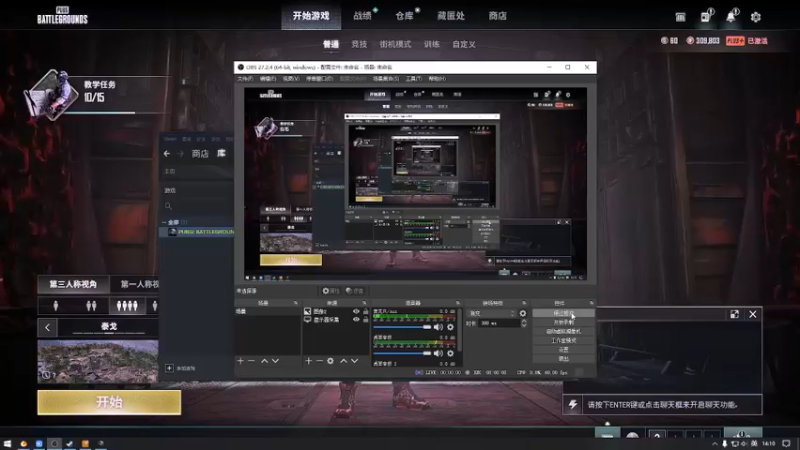Select four-player squad mode icon
This screenshot has width=800, height=450.
click(127, 306)
